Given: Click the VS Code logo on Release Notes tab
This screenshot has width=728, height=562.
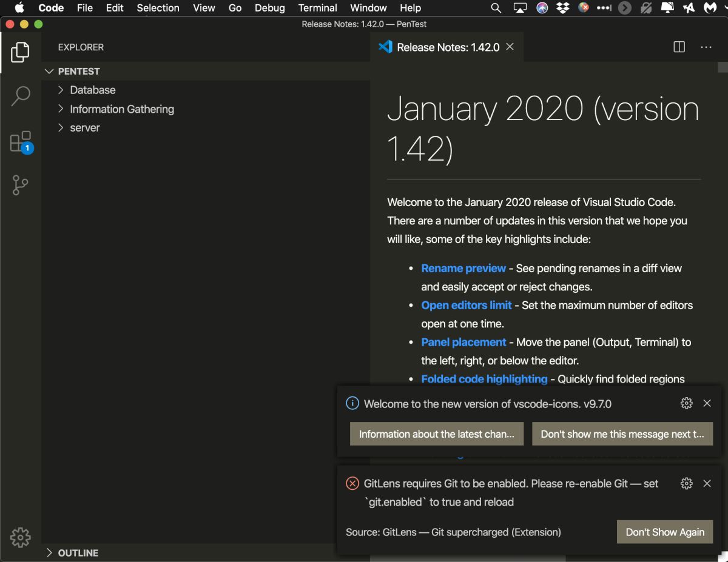Looking at the screenshot, I should (x=385, y=47).
